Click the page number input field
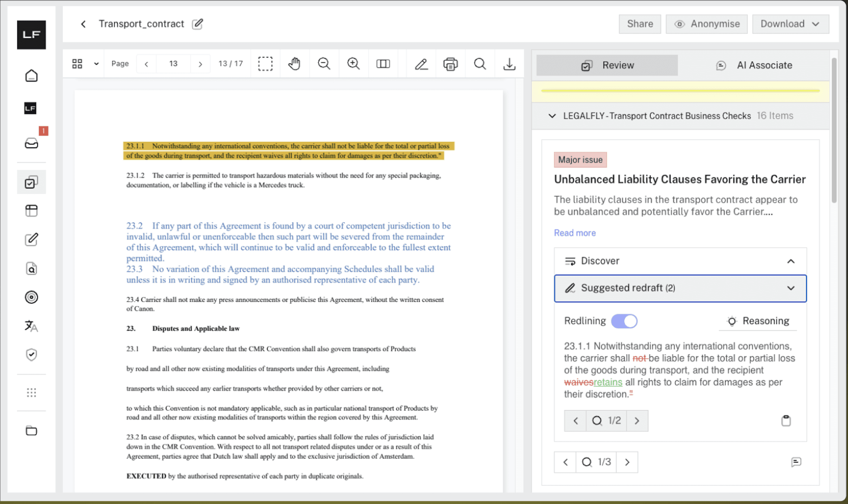The height and width of the screenshot is (504, 848). [173, 64]
